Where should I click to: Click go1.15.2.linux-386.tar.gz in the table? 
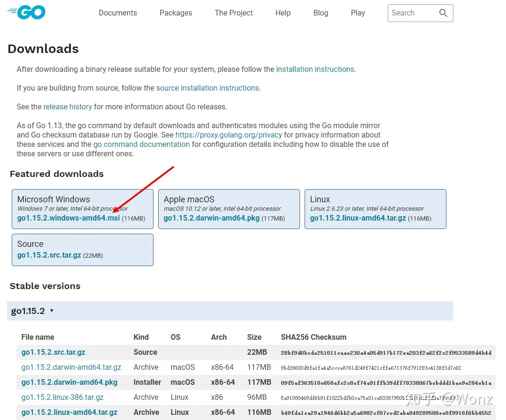(x=62, y=397)
